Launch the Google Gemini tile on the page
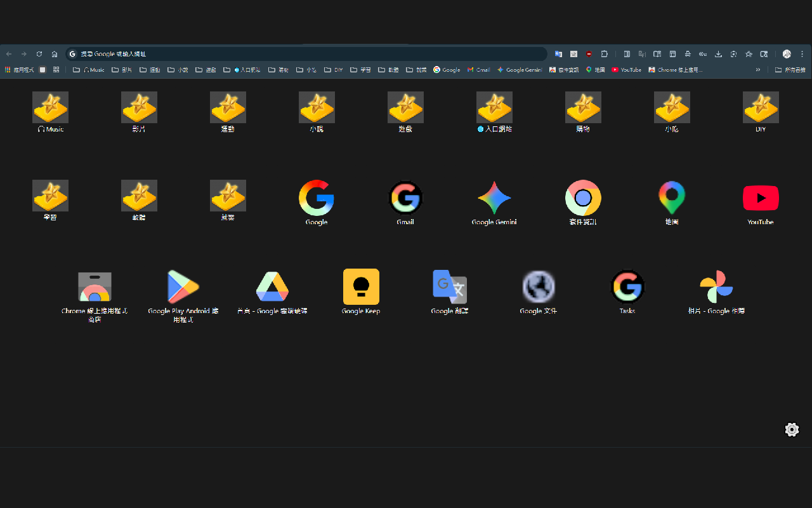 tap(494, 203)
